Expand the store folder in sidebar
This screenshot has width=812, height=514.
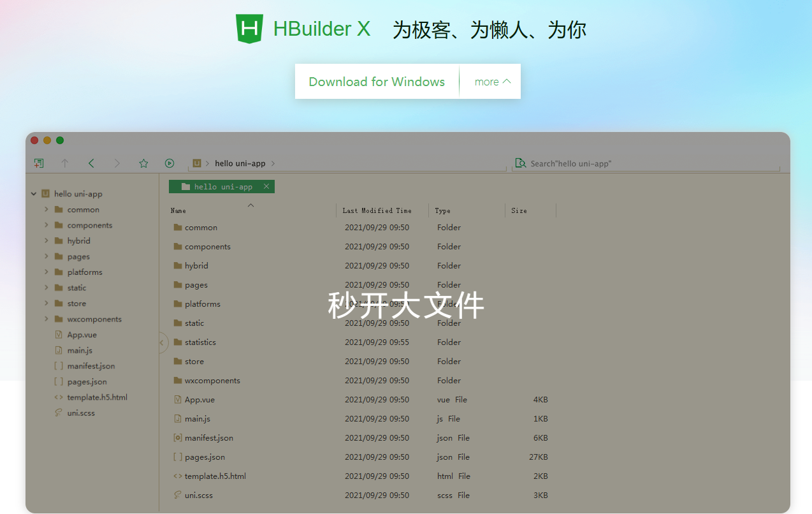(47, 304)
